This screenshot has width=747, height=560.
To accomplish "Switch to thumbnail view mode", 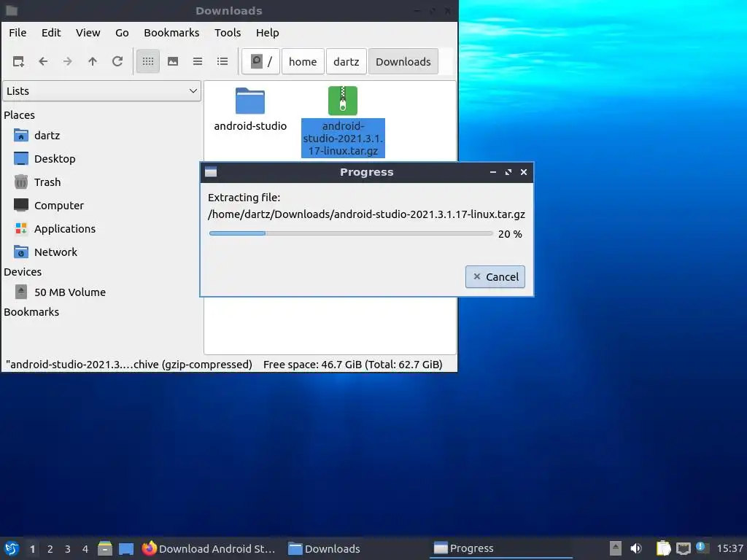I will [x=172, y=61].
